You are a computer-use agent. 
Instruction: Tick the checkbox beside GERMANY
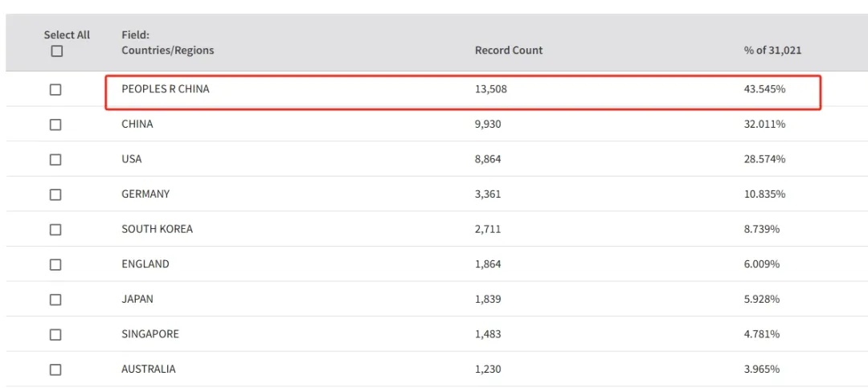click(x=55, y=194)
